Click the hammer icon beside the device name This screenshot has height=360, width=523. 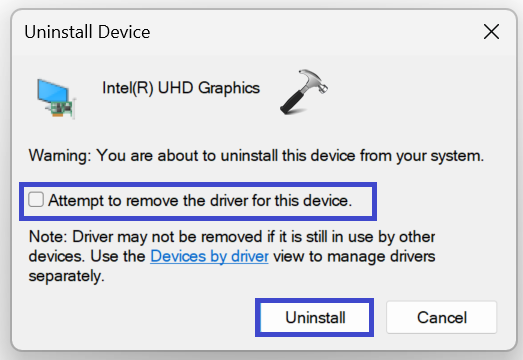point(304,92)
